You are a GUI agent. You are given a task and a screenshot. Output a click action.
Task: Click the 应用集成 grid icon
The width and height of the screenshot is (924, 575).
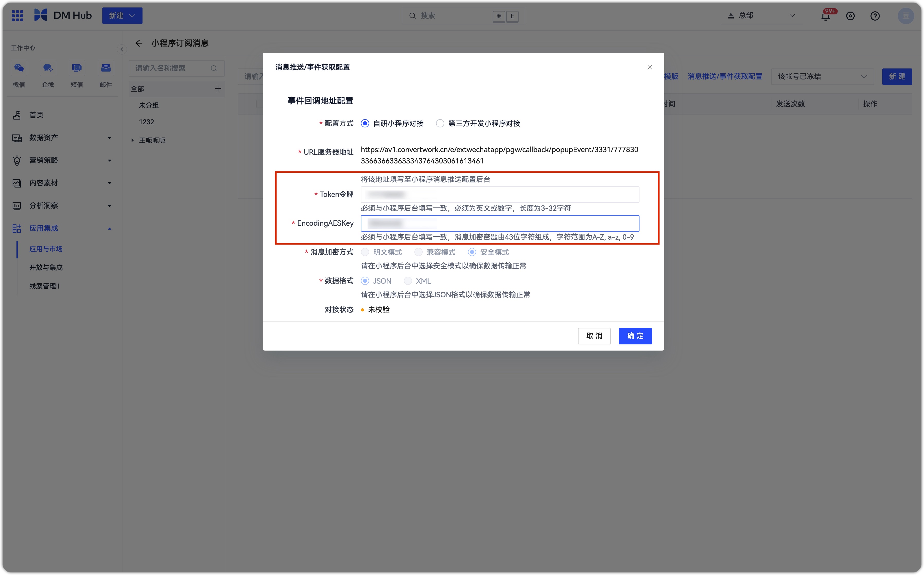[x=17, y=229]
